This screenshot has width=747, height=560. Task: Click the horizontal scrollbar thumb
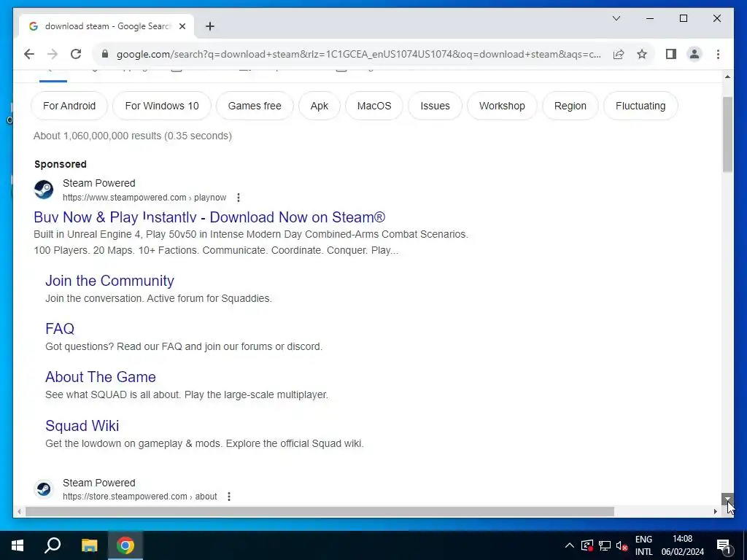click(320, 512)
